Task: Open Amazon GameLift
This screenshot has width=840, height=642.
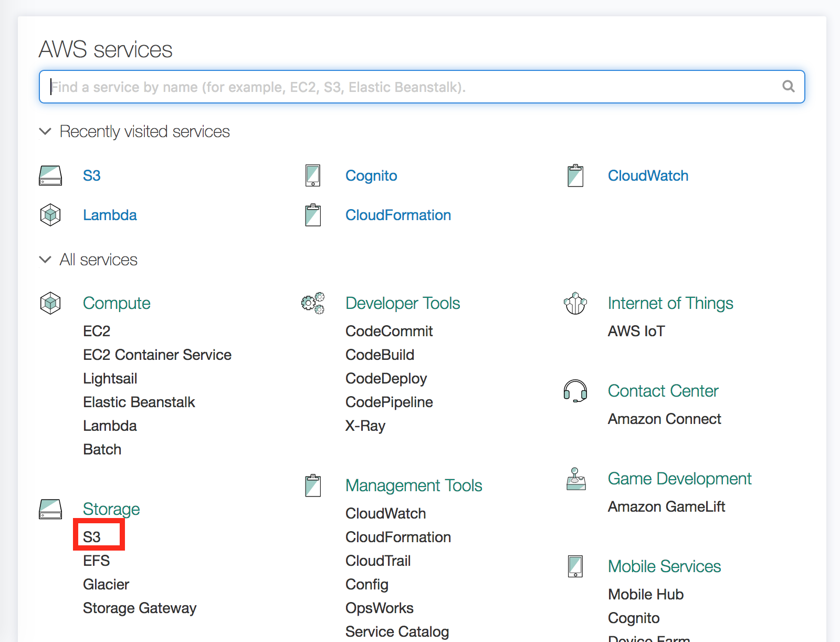Action: pos(666,506)
